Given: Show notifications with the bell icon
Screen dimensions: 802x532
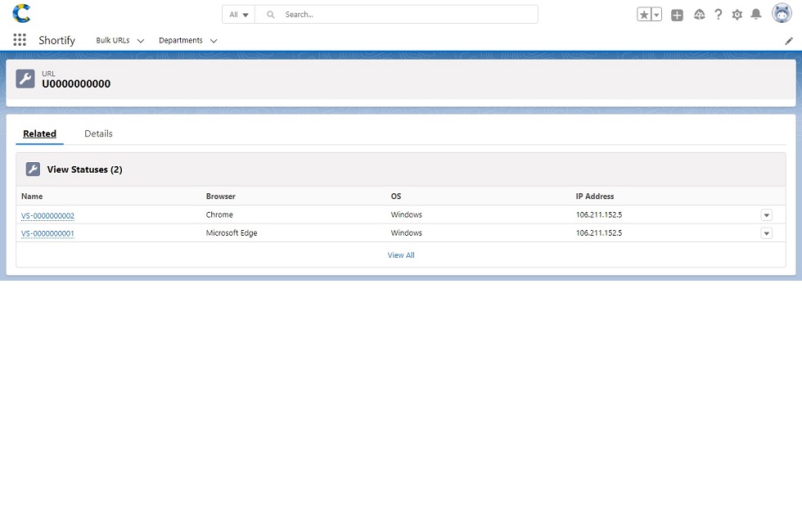Looking at the screenshot, I should coord(756,15).
